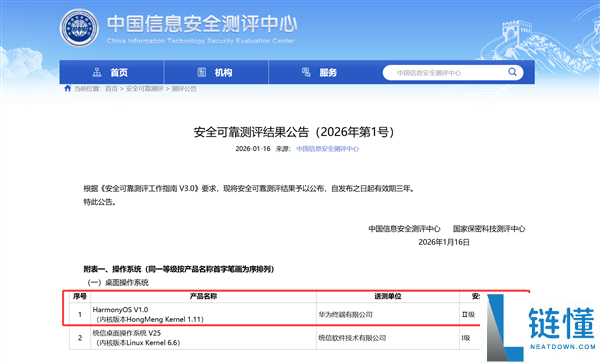The width and height of the screenshot is (600, 363).
Task: Focus the 中国信息安全测评中心 search field
Action: pyautogui.click(x=453, y=73)
